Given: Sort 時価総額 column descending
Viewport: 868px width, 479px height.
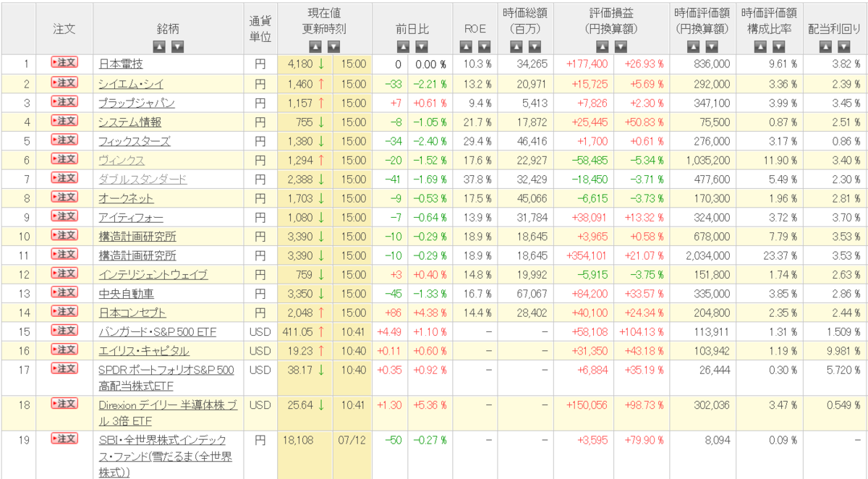Looking at the screenshot, I should coord(534,47).
